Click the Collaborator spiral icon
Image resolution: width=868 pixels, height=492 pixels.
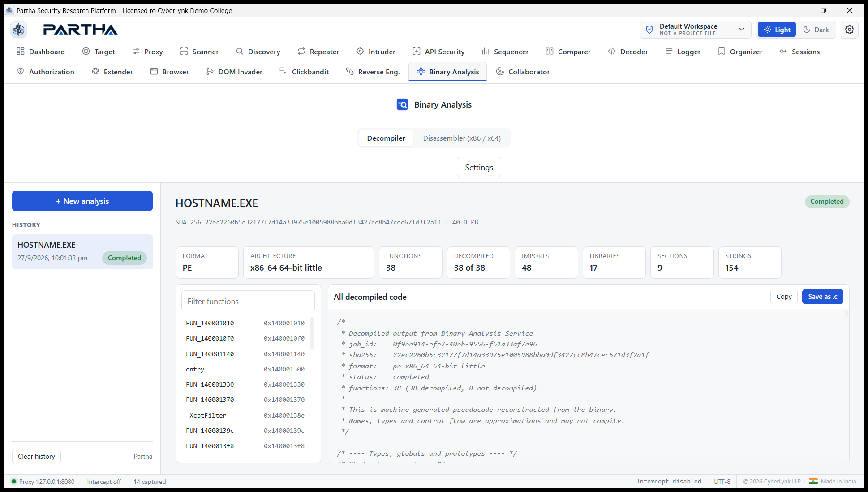click(x=500, y=71)
